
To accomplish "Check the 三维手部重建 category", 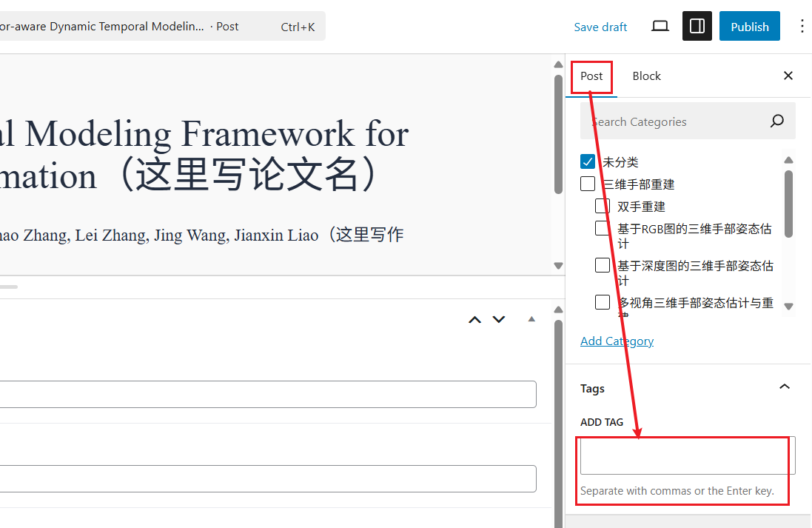I will (x=588, y=184).
